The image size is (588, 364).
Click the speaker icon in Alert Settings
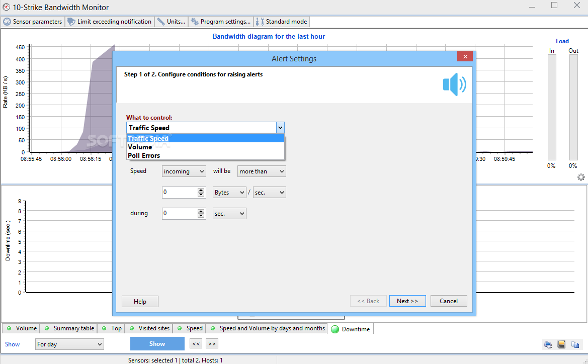click(x=454, y=84)
